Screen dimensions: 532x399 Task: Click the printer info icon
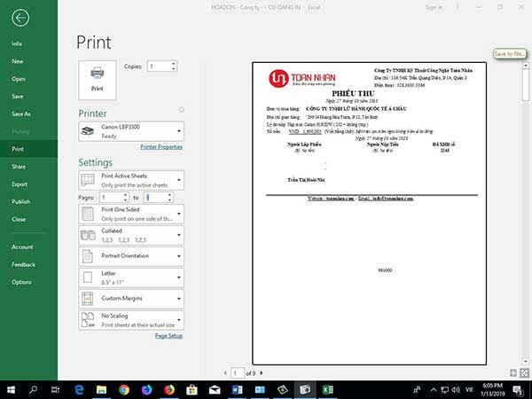(x=182, y=110)
